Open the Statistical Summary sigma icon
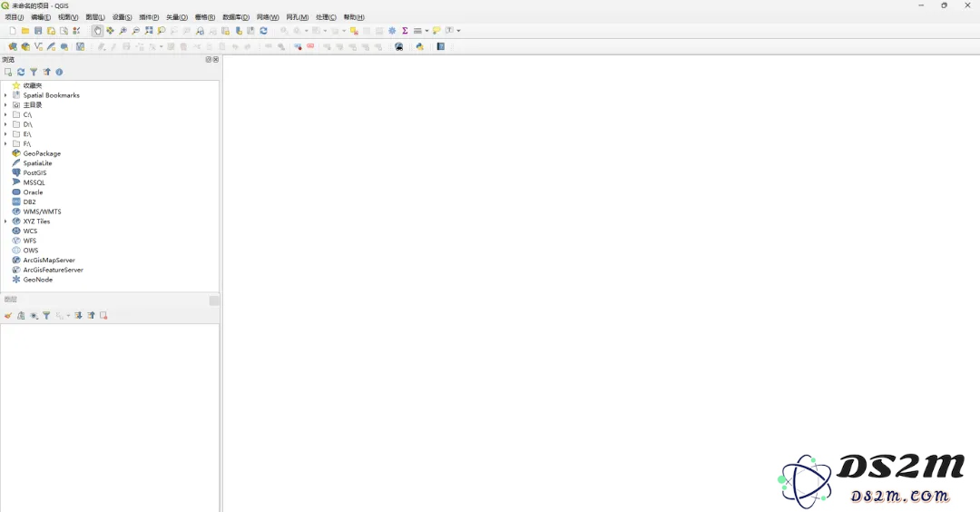 pos(405,31)
